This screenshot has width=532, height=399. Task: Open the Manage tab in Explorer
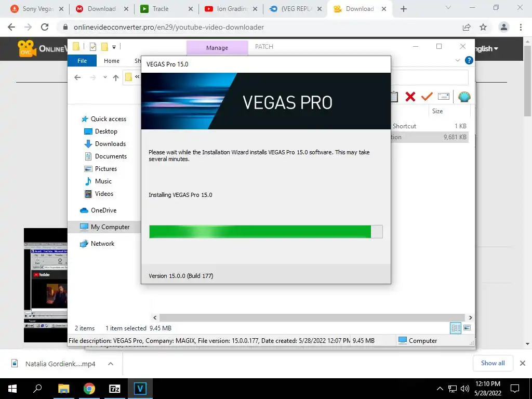[217, 48]
